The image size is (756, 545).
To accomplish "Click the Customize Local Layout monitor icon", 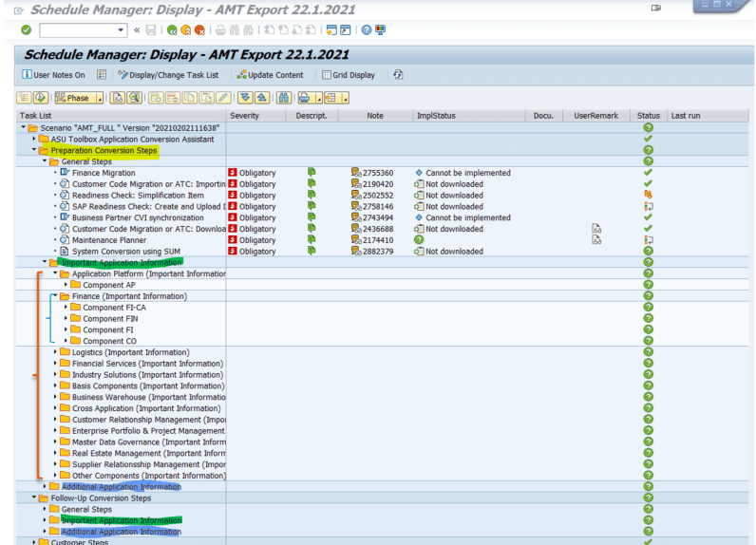I will pyautogui.click(x=381, y=29).
